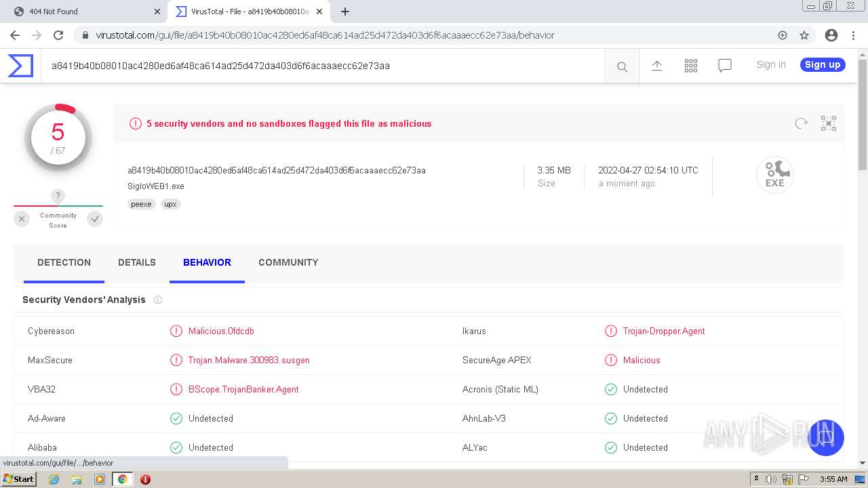Click the EXE file type icon
The image size is (868, 488).
point(775,174)
